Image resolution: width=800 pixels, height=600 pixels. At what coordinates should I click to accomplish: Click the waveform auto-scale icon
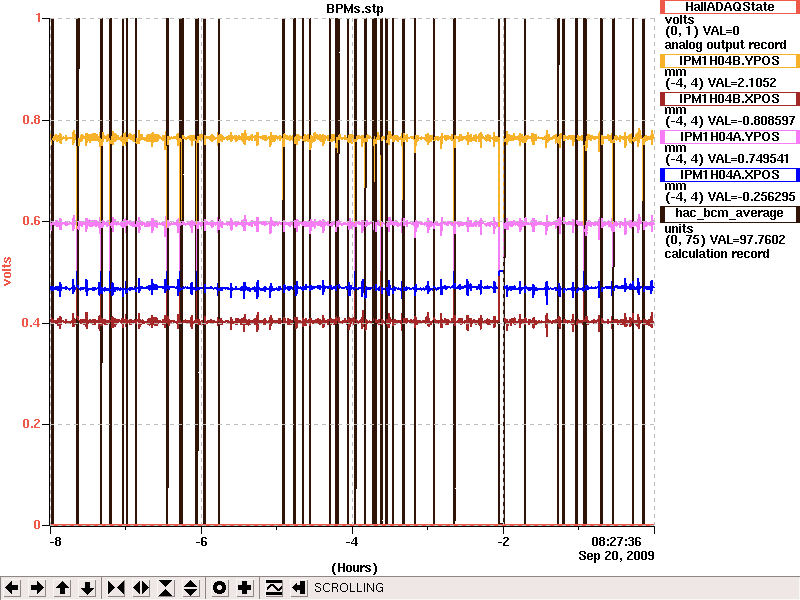click(x=274, y=588)
